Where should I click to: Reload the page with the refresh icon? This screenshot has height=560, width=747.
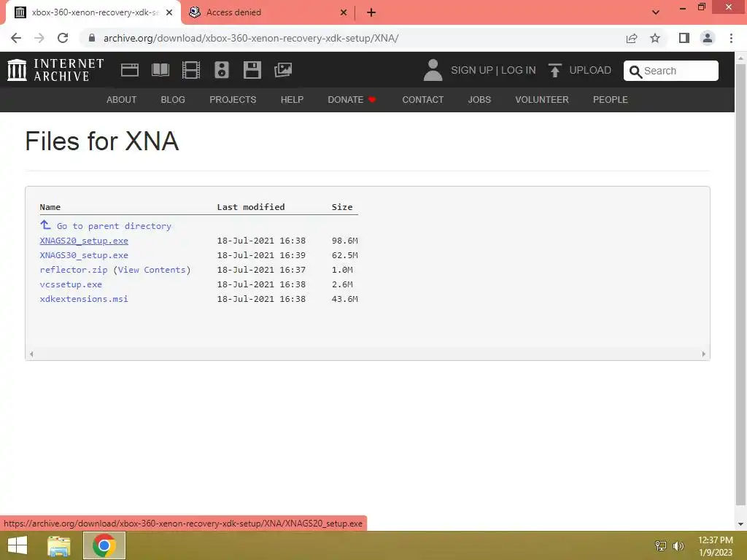click(63, 38)
